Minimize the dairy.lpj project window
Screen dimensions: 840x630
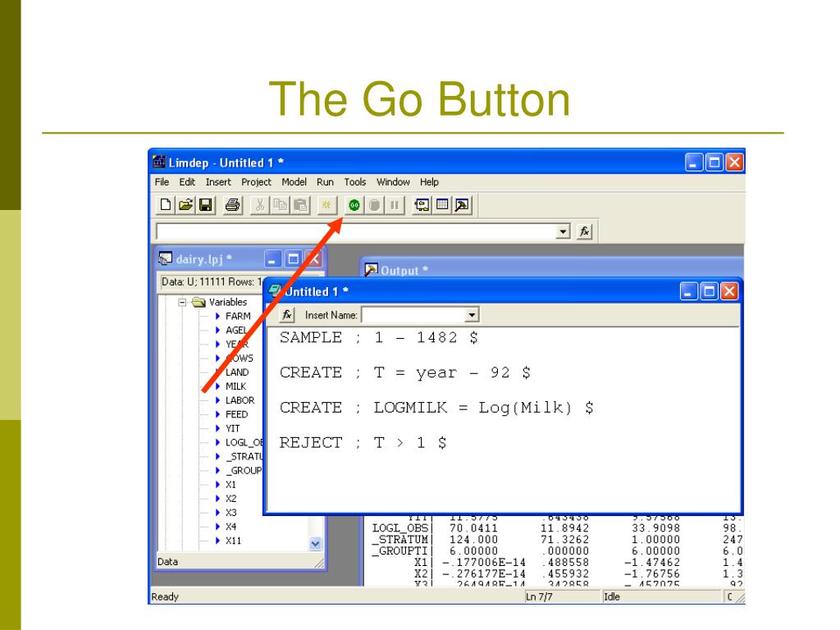(x=272, y=259)
